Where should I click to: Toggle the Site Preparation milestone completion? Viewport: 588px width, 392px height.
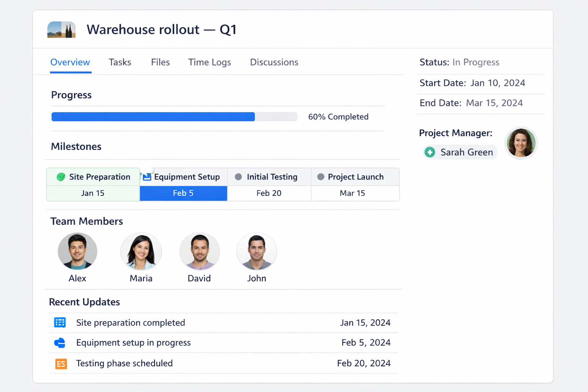point(60,177)
